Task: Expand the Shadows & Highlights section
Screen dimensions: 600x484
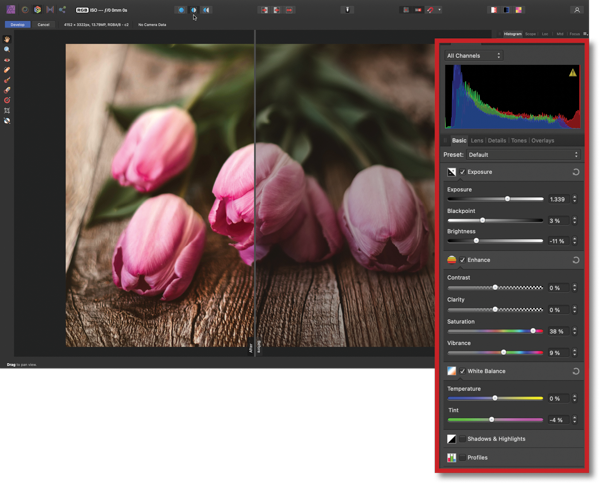Action: (496, 439)
